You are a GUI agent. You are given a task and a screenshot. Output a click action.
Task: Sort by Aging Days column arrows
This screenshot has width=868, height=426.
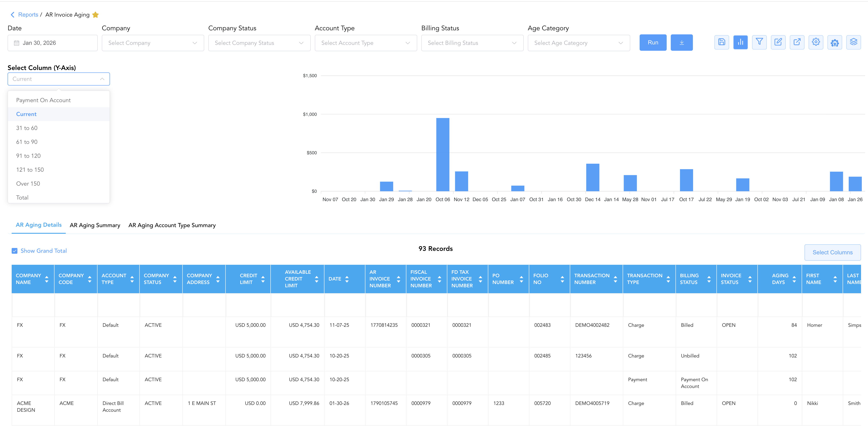[794, 279]
